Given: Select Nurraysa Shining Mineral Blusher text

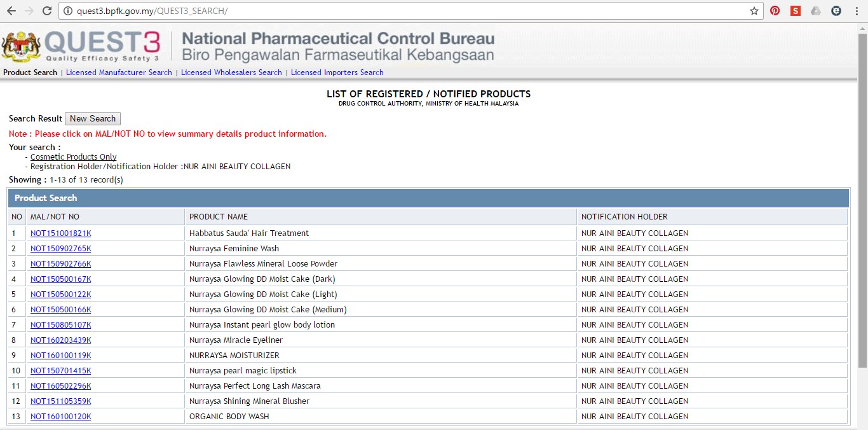Looking at the screenshot, I should point(249,401).
